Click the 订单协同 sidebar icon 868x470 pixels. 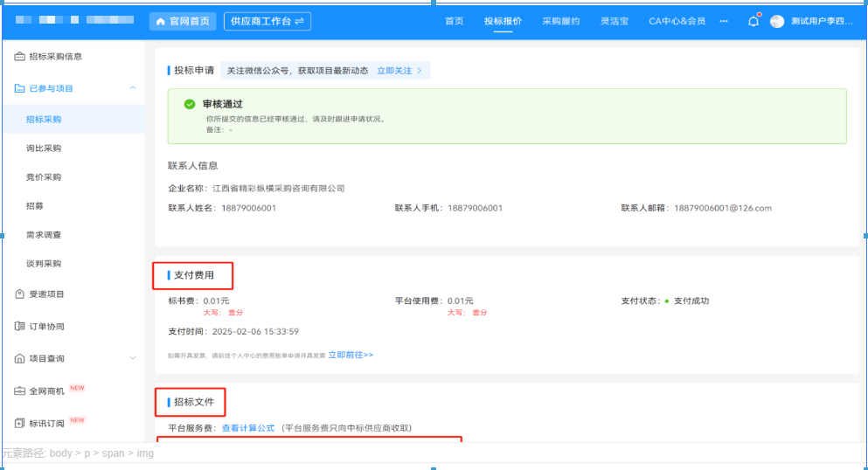(x=19, y=326)
